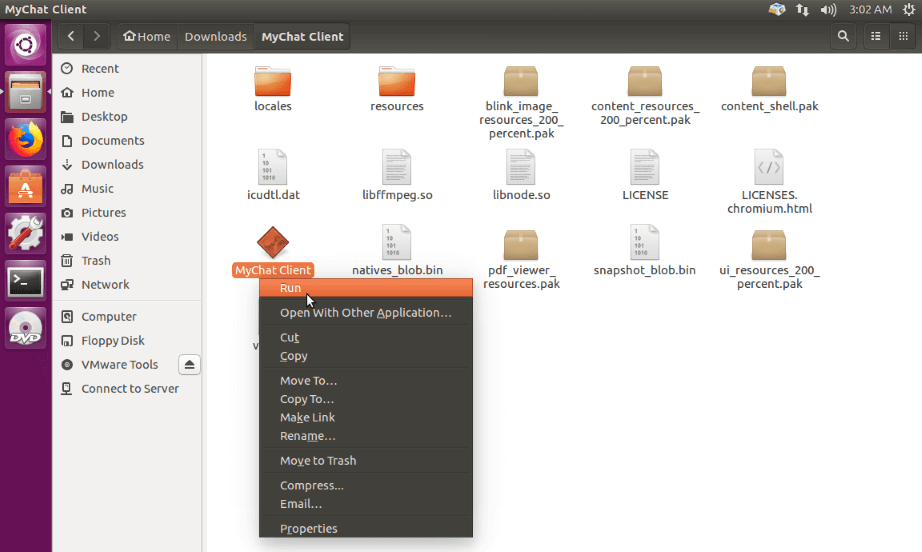The width and height of the screenshot is (922, 552).
Task: Open the system sound volume indicator
Action: pos(828,10)
